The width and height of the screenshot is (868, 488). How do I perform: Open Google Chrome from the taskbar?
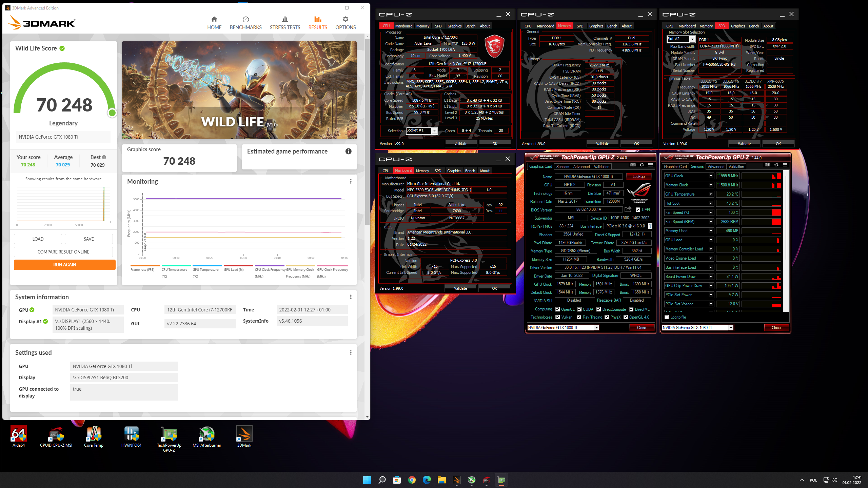(x=412, y=480)
